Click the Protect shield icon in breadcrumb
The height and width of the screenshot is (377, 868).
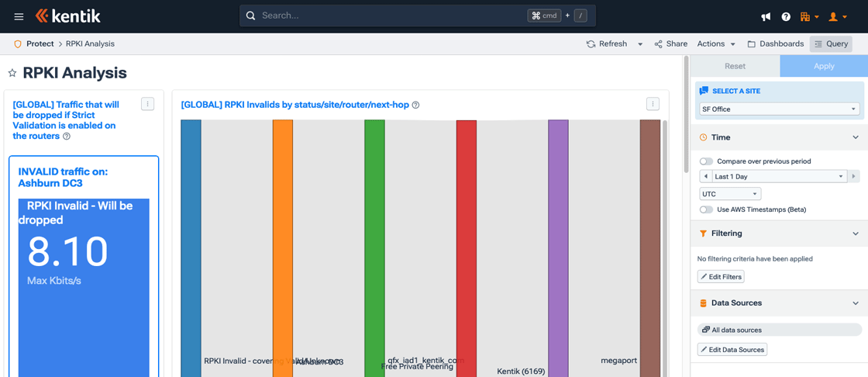coord(18,43)
